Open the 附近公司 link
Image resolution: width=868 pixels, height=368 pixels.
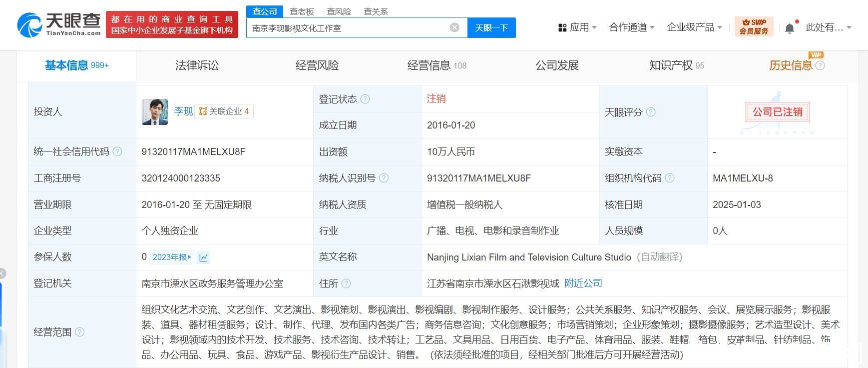click(583, 283)
